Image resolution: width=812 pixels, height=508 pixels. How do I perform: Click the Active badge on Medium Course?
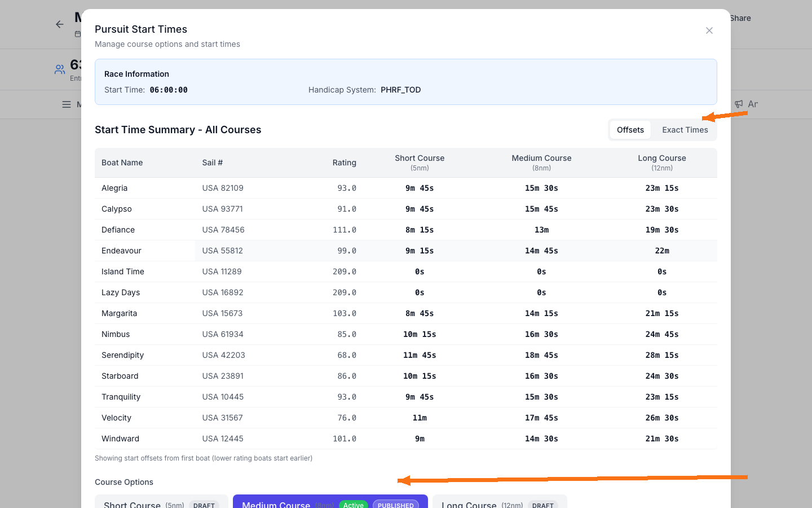coord(354,505)
